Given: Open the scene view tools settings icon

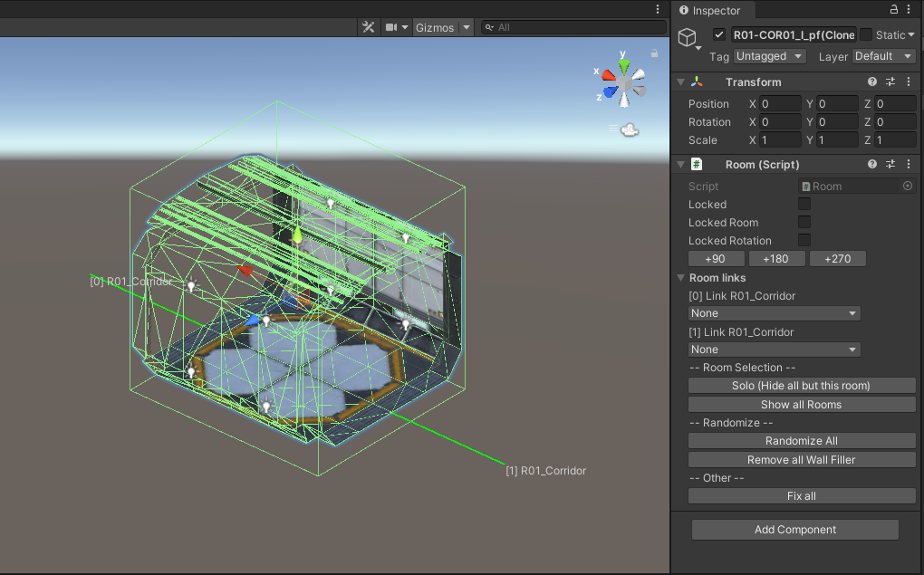Looking at the screenshot, I should click(368, 27).
